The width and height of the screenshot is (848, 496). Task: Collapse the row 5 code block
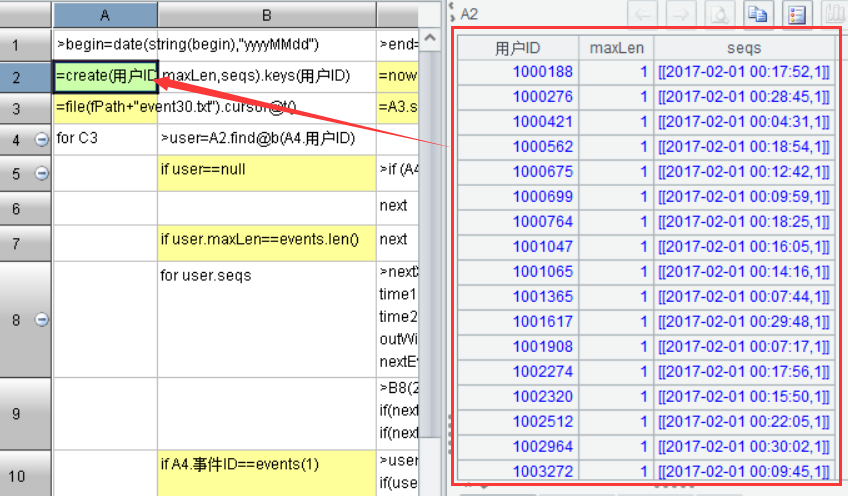pos(42,173)
